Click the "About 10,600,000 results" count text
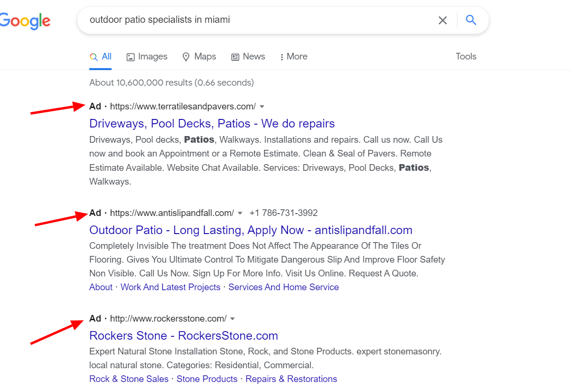This screenshot has height=392, width=571. [172, 83]
